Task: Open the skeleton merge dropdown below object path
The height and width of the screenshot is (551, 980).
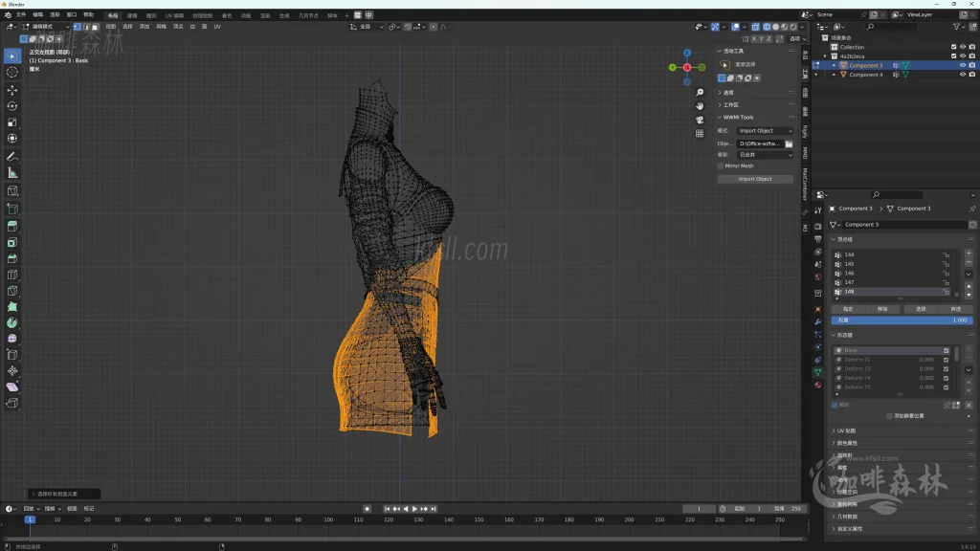Action: coord(765,154)
